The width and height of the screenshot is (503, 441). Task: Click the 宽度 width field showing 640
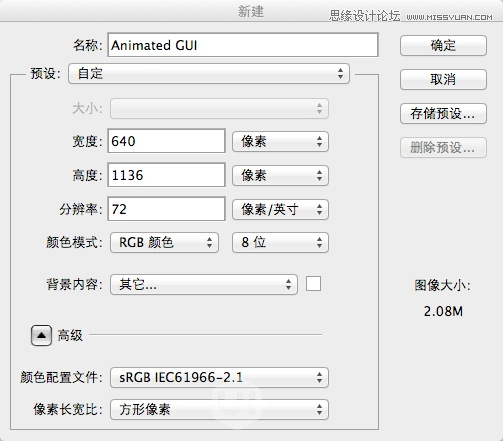point(166,141)
